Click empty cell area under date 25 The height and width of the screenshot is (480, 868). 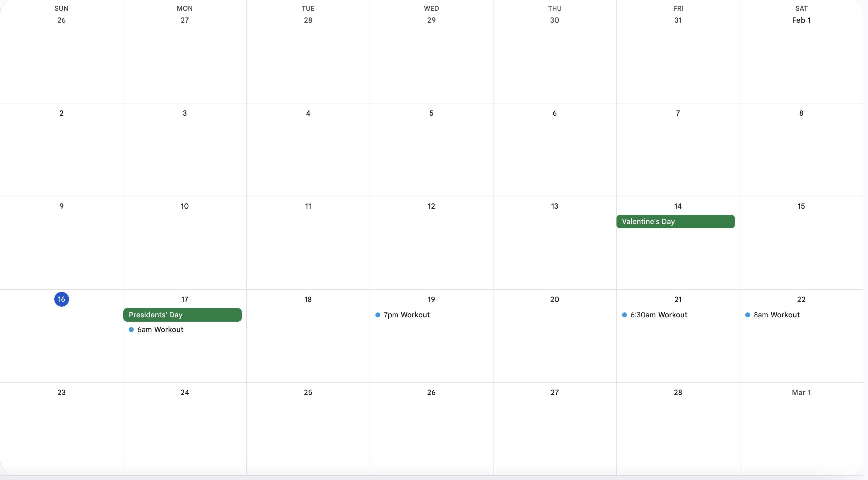pyautogui.click(x=308, y=435)
